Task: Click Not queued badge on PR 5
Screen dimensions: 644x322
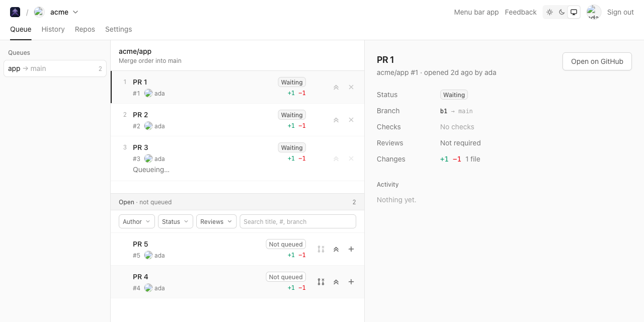Action: 286,244
